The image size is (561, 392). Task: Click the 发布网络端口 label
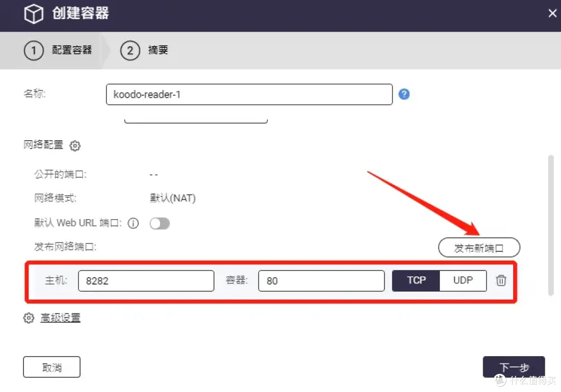click(x=65, y=247)
